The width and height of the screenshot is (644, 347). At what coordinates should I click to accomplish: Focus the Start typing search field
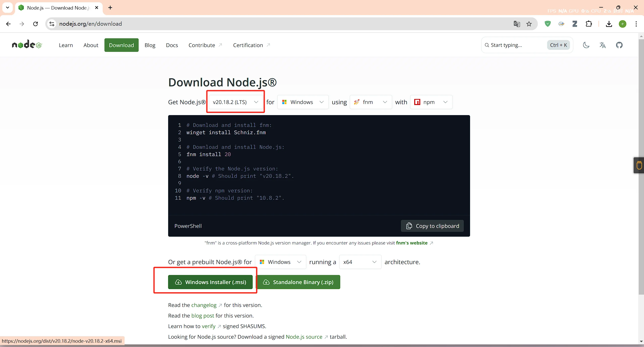(516, 45)
